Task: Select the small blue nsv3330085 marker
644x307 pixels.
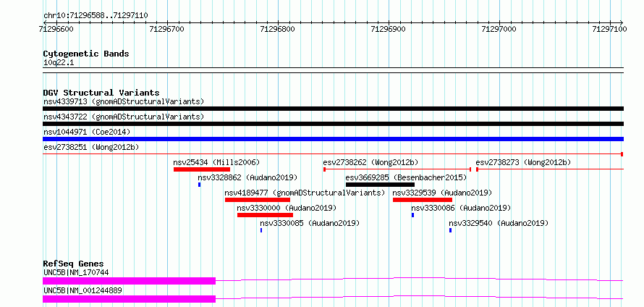Action: click(x=261, y=230)
